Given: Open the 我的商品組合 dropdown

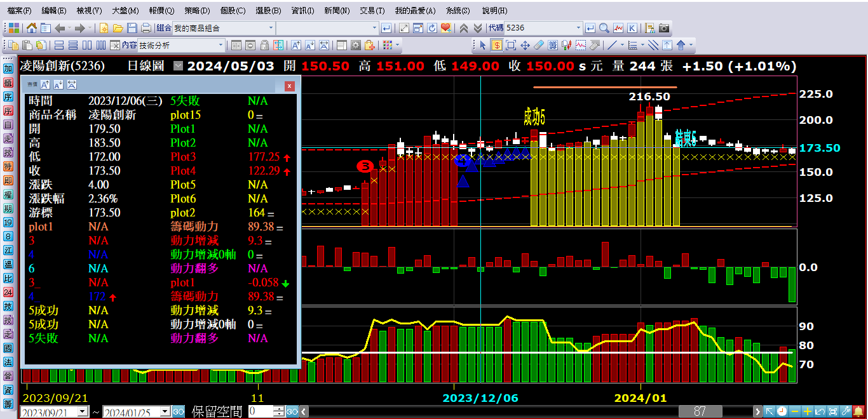Looking at the screenshot, I should coord(271,28).
